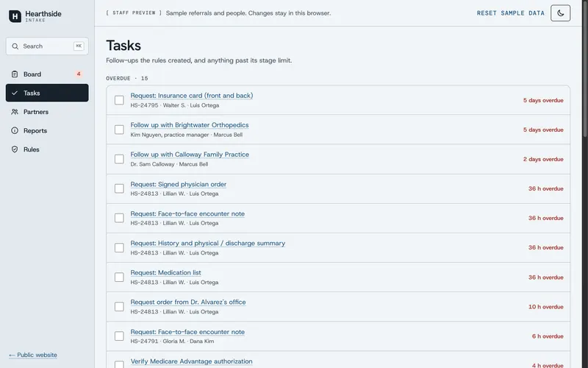The image size is (588, 368).
Task: Click the page vertical scrollbar thumb
Action: coord(585,69)
